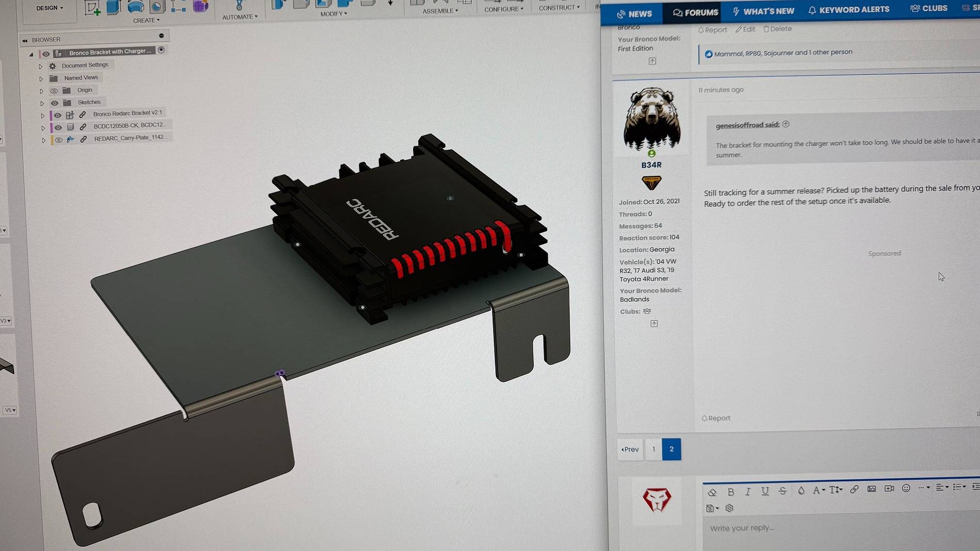980x551 pixels.
Task: Expand the Origin node
Action: point(41,91)
